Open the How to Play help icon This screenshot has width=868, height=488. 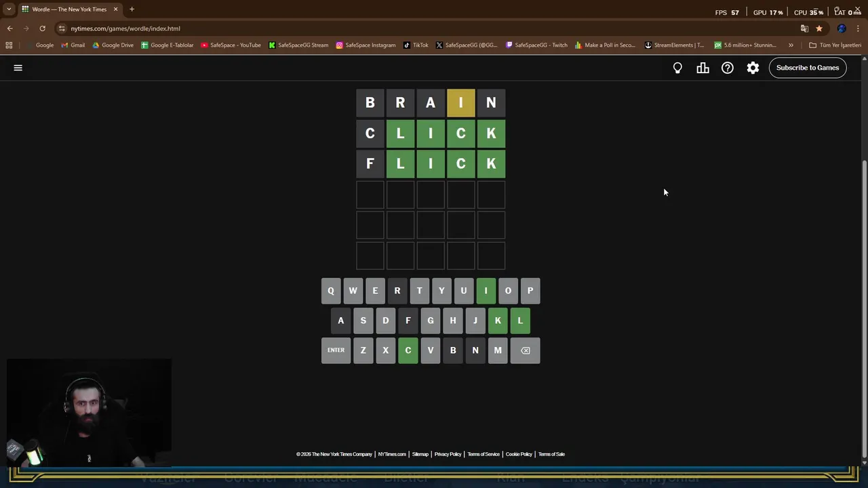click(x=728, y=68)
